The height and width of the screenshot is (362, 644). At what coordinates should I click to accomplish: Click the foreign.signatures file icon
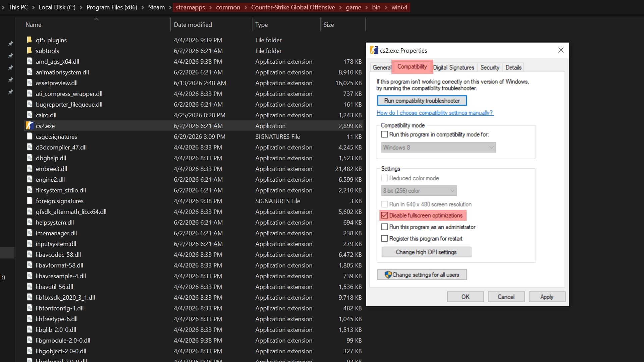(x=30, y=201)
